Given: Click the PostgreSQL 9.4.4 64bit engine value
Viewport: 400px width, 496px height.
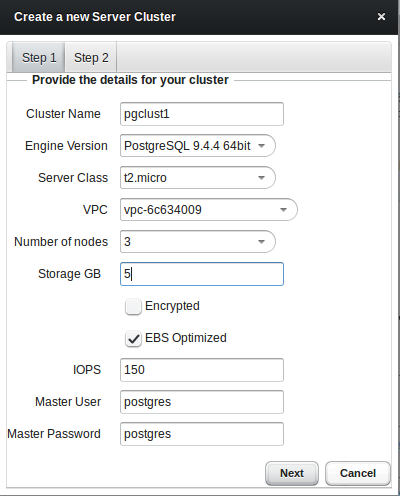Looking at the screenshot, I should (187, 146).
